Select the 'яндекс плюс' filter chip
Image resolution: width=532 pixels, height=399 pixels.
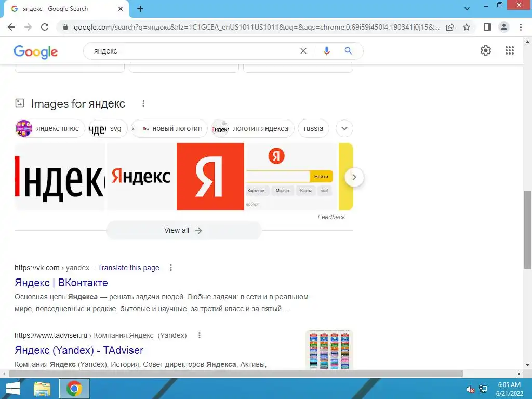pos(50,129)
